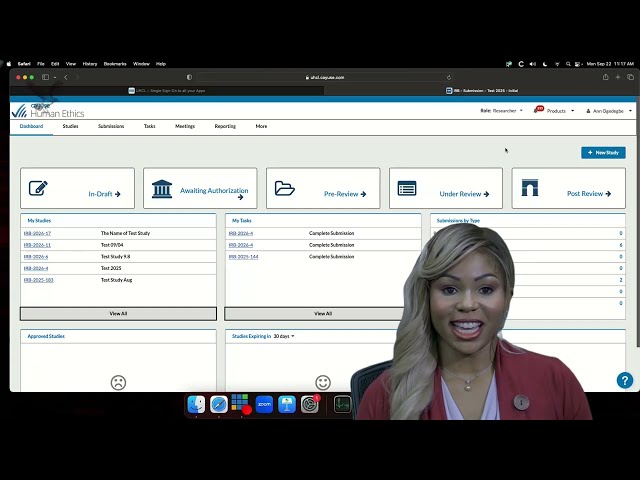Click the text 'Test Study 9.8'

coord(116,257)
